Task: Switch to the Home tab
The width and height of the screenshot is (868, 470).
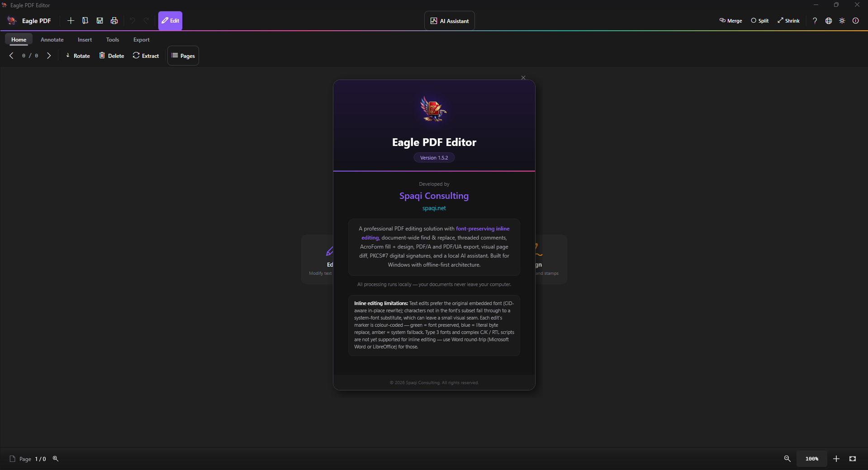Action: pyautogui.click(x=19, y=40)
